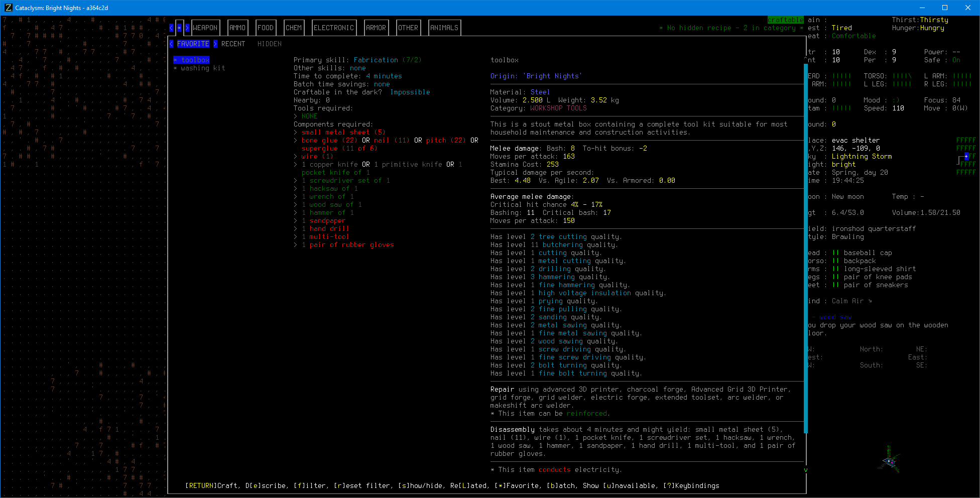Screen dimensions: 980x498
Task: Open the ARMOR tab
Action: point(376,28)
